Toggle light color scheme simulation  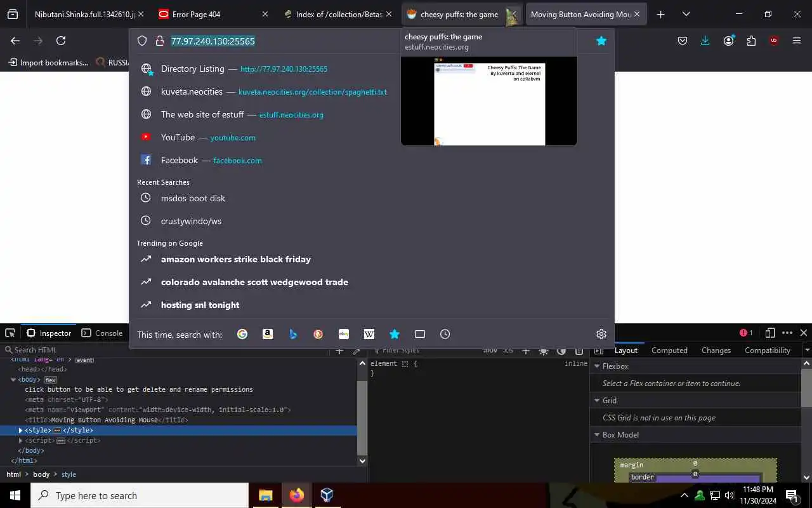click(544, 351)
